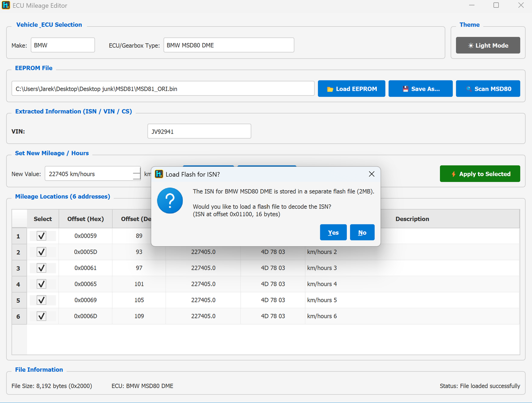Uncheck the checkbox for offset 0x00059

pyautogui.click(x=42, y=236)
